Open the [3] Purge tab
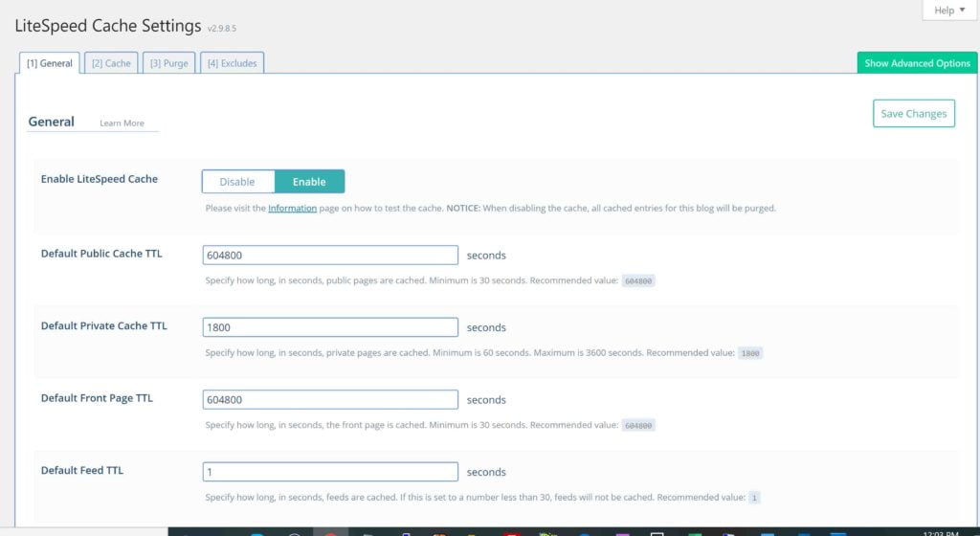The width and height of the screenshot is (980, 536). pos(168,63)
